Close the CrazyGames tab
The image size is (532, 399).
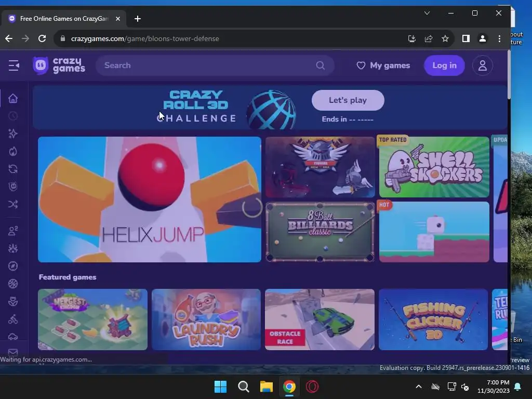pos(118,19)
